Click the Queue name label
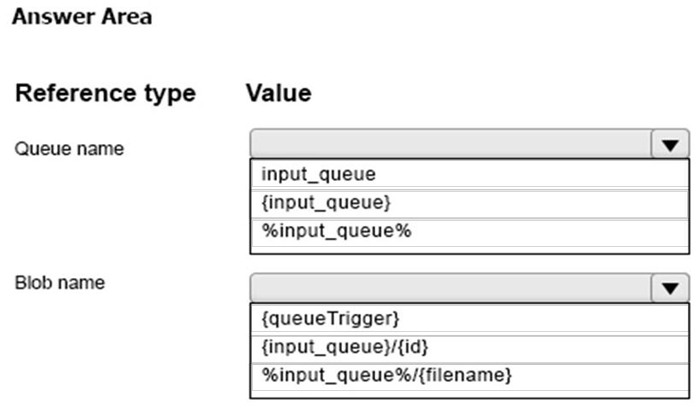Screen dimensions: 700x405 [x=69, y=149]
